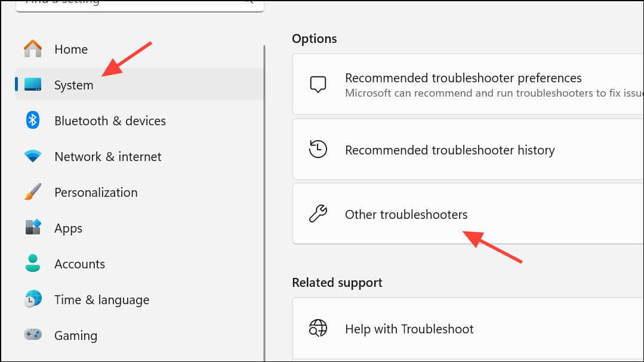Screen dimensions: 644x362
Task: Click the Apps icon in the sidebar
Action: pyautogui.click(x=33, y=228)
